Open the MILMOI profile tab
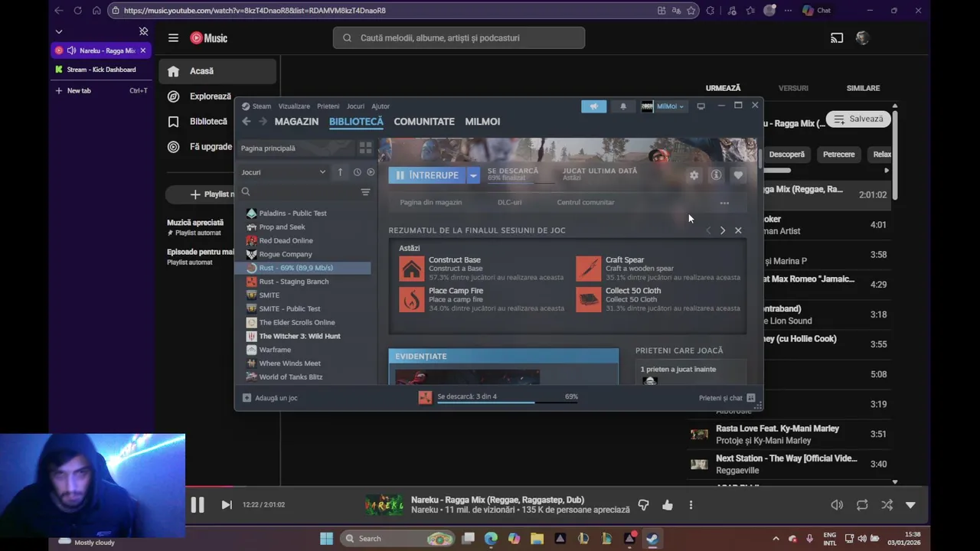The image size is (980, 551). [482, 122]
